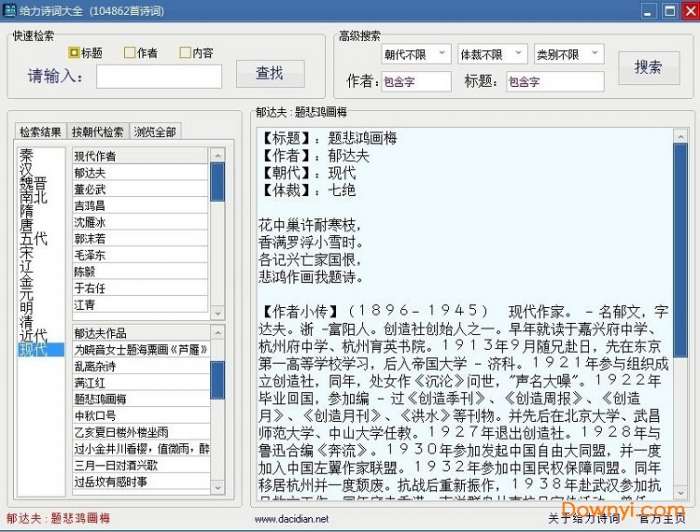This screenshot has width=700, height=532.
Task: Open poem 为映音女士题海粟画《芦雁》
Action: (x=141, y=349)
